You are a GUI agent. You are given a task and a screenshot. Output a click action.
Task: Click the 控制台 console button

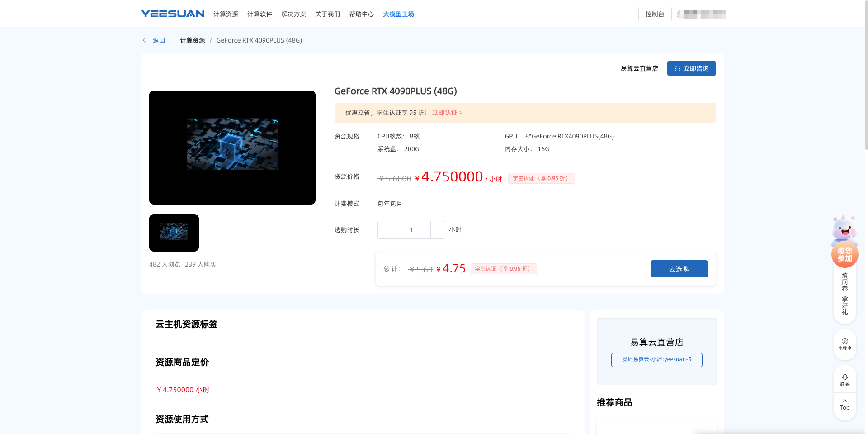tap(655, 14)
